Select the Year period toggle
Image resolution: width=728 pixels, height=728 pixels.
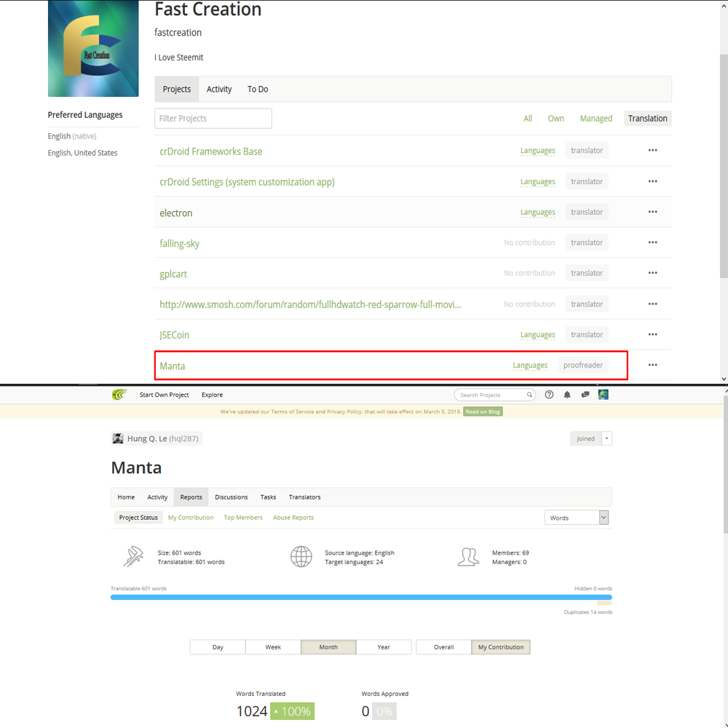tap(384, 647)
